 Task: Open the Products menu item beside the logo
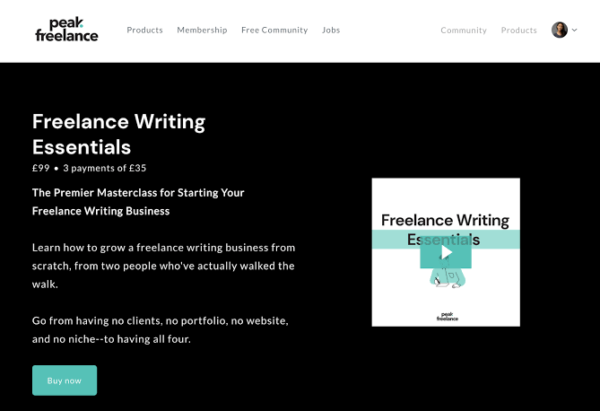[x=145, y=30]
